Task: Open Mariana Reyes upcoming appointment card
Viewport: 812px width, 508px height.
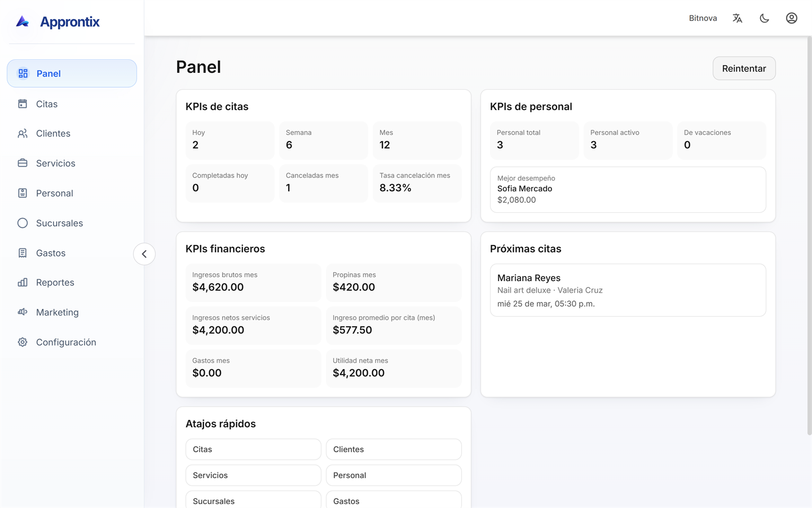Action: pyautogui.click(x=628, y=290)
